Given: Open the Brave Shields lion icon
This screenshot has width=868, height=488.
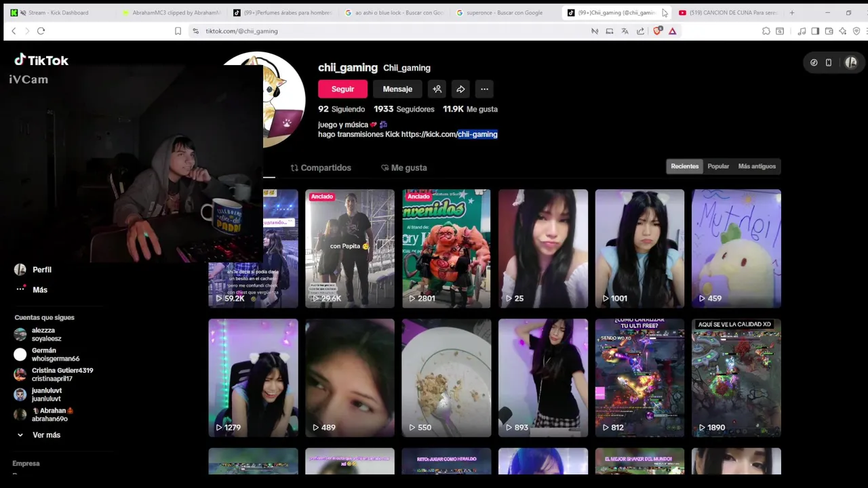Looking at the screenshot, I should [x=657, y=31].
